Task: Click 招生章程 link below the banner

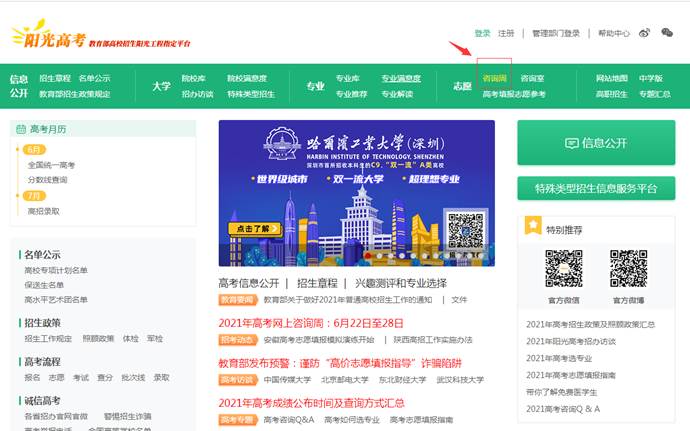Action: click(x=317, y=283)
